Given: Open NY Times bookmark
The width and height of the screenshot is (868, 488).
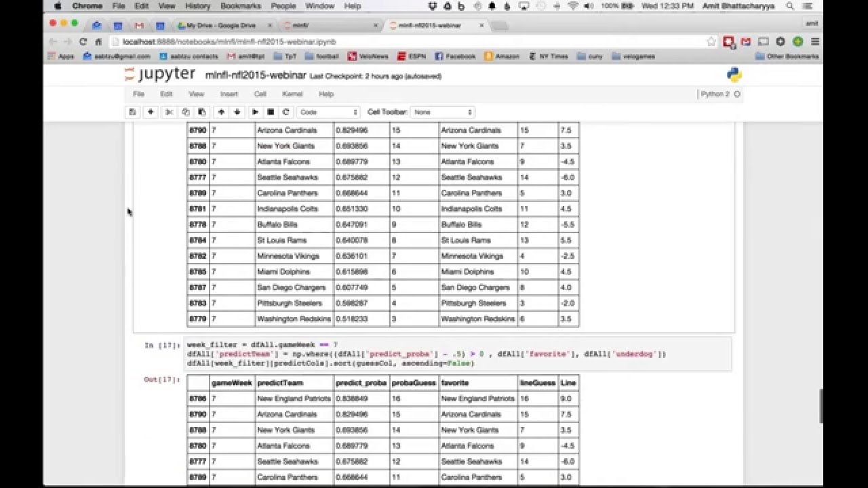Looking at the screenshot, I should click(548, 56).
